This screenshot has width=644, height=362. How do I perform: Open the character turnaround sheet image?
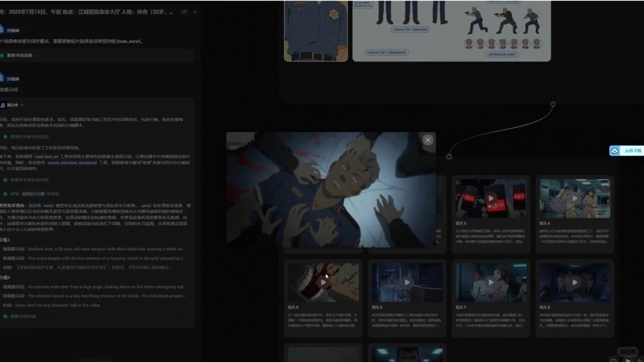(x=451, y=31)
